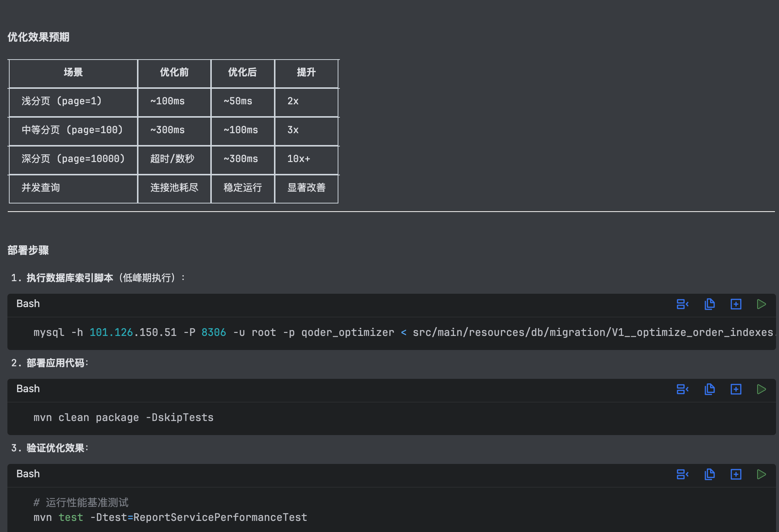Create new file from mysql code block
Screen dimensions: 779x532
coord(736,304)
